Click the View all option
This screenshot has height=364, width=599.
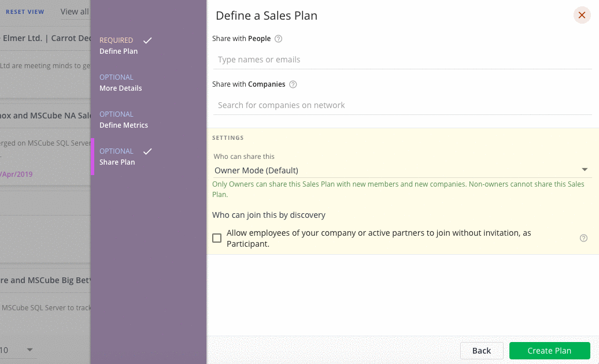click(x=75, y=12)
